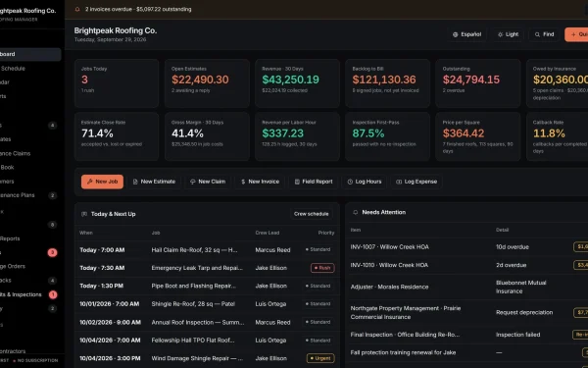
Task: Open the Schedule item in sidebar
Action: point(30,69)
